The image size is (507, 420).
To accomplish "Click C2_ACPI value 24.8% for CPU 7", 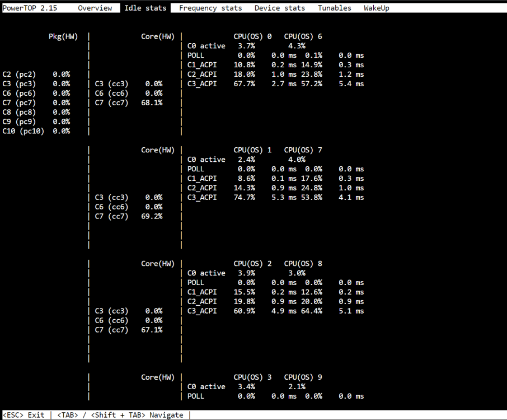I will tap(312, 188).
